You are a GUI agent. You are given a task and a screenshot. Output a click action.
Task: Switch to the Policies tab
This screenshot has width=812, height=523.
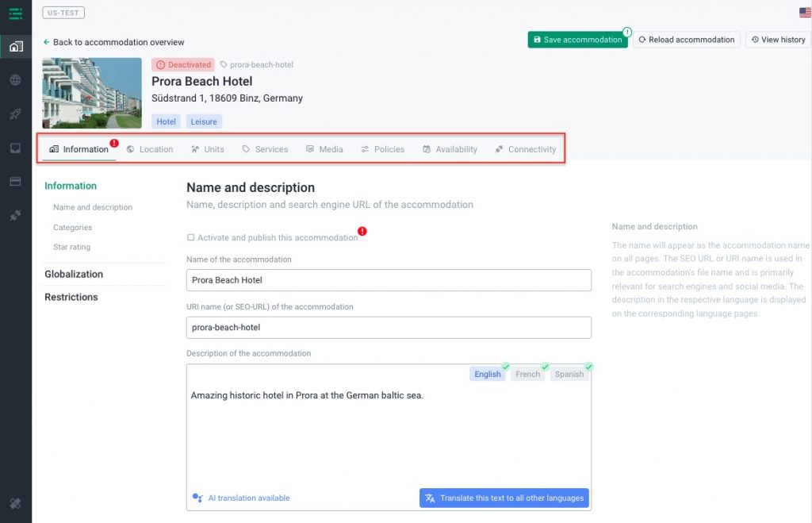click(x=383, y=149)
